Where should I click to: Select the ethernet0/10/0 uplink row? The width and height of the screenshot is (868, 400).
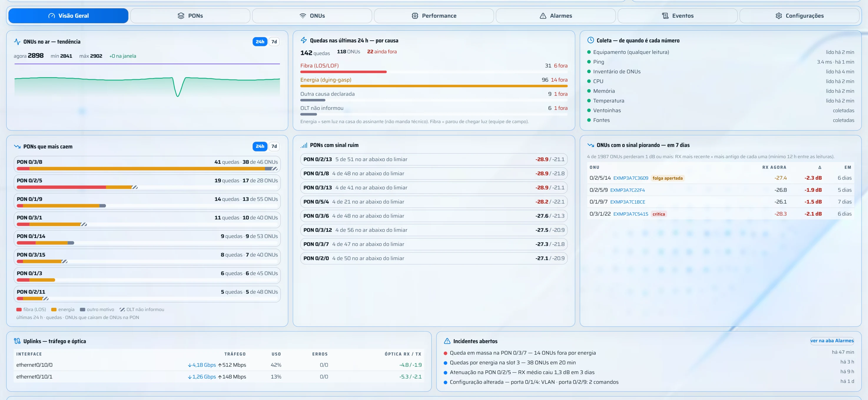tap(219, 365)
